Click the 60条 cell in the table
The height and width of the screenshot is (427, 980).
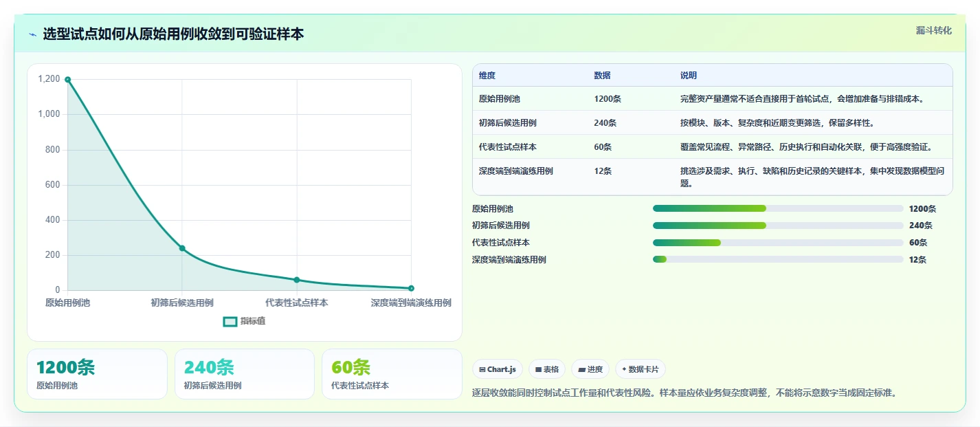click(x=603, y=147)
